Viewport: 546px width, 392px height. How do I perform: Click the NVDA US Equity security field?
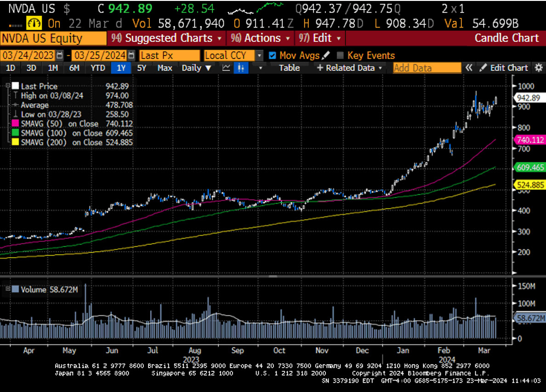(x=53, y=38)
